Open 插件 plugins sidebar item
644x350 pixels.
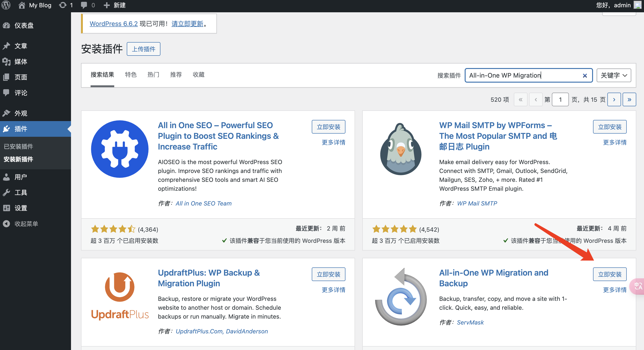pyautogui.click(x=35, y=129)
